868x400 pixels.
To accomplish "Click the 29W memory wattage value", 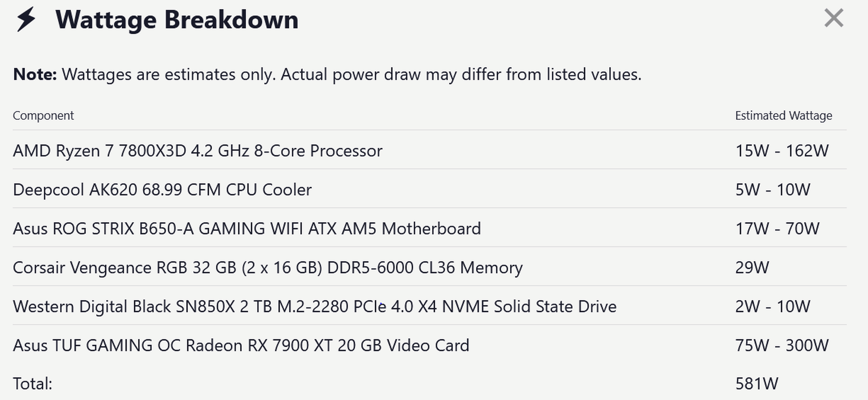I will [752, 268].
